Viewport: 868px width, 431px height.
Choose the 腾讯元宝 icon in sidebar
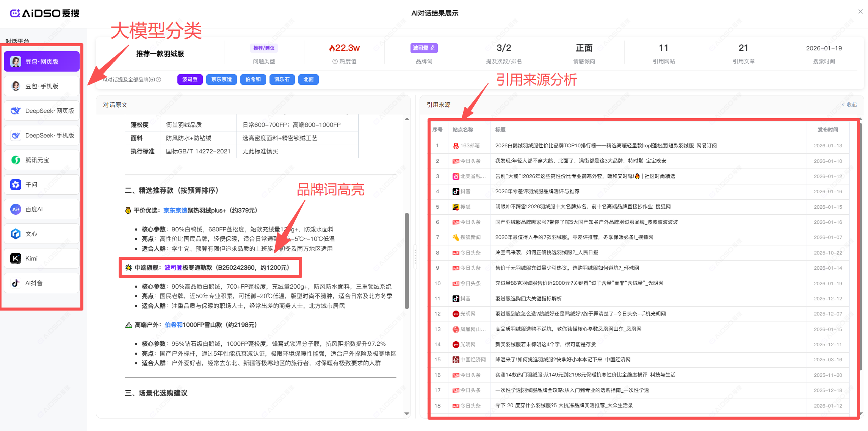[16, 160]
